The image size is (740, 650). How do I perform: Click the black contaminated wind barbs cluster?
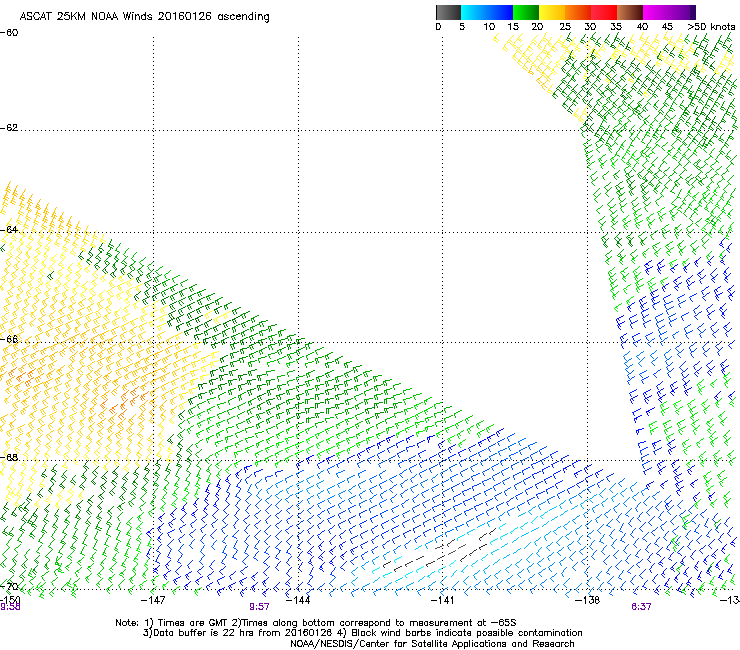[x=440, y=548]
